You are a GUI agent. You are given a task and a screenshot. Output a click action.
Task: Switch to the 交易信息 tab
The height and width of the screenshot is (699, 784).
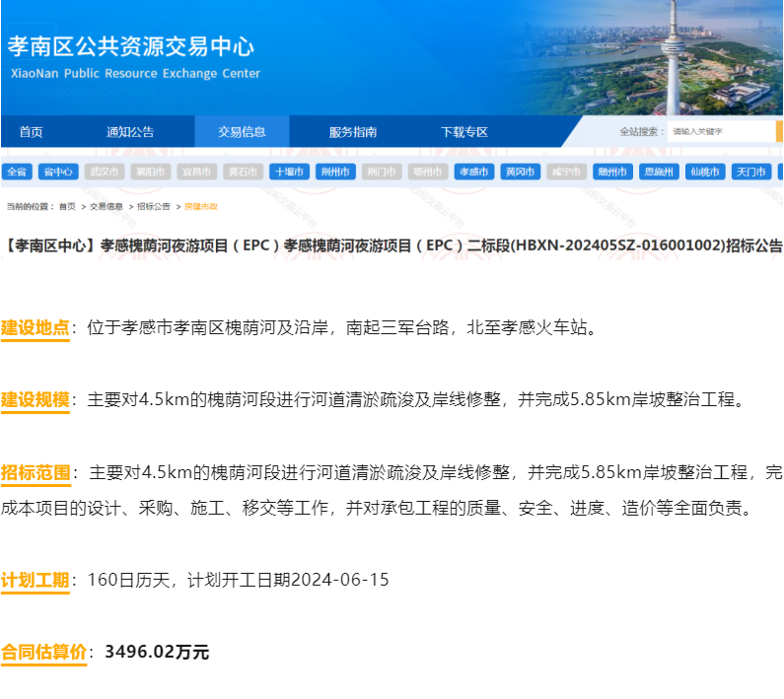coord(242,132)
